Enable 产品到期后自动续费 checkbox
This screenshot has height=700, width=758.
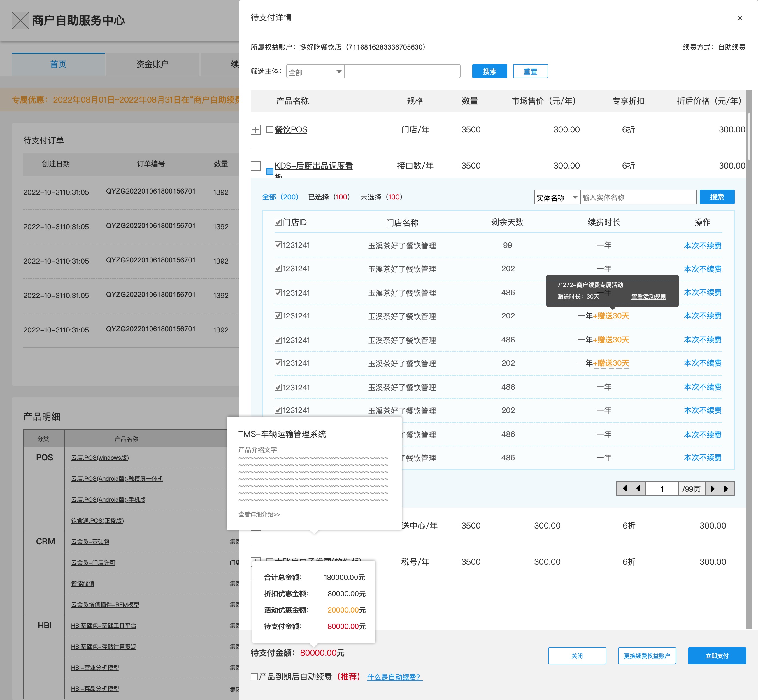pos(255,676)
